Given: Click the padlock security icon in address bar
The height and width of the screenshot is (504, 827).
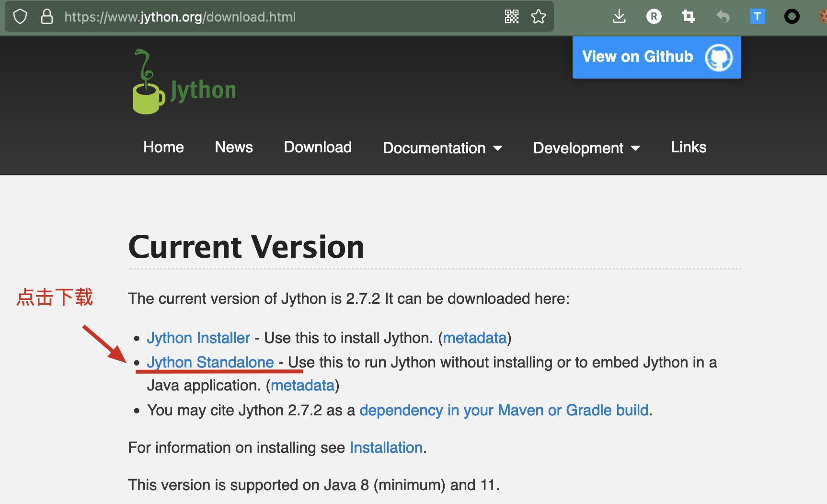Looking at the screenshot, I should (x=46, y=16).
